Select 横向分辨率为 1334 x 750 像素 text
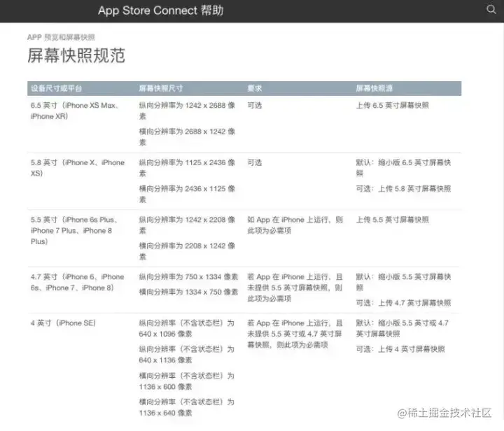Screen dimensions: 504x431 [x=188, y=292]
